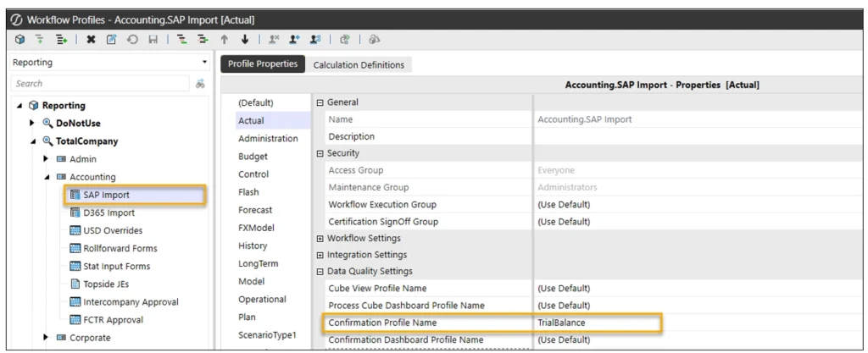Expand the Workflow Settings section
Image resolution: width=868 pixels, height=353 pixels.
point(320,238)
